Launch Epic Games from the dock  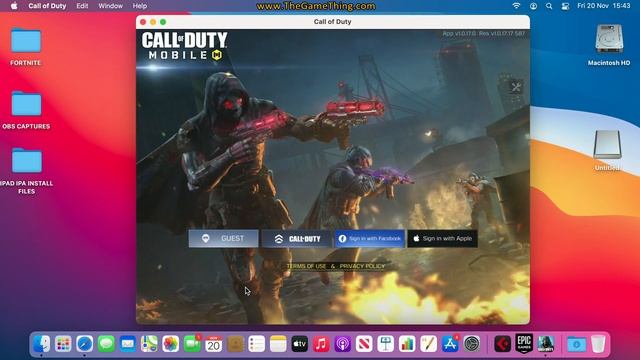coord(524,343)
